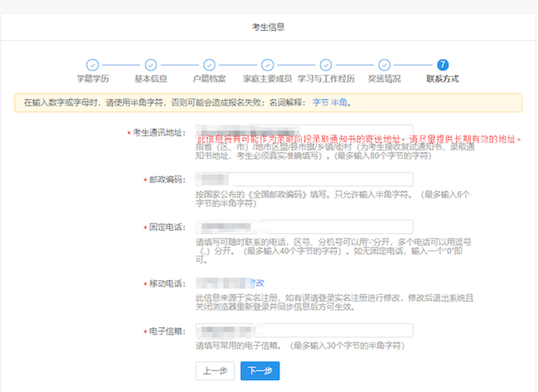
Task: Click the 修改 link beside 移动电话
Action: [x=257, y=283]
